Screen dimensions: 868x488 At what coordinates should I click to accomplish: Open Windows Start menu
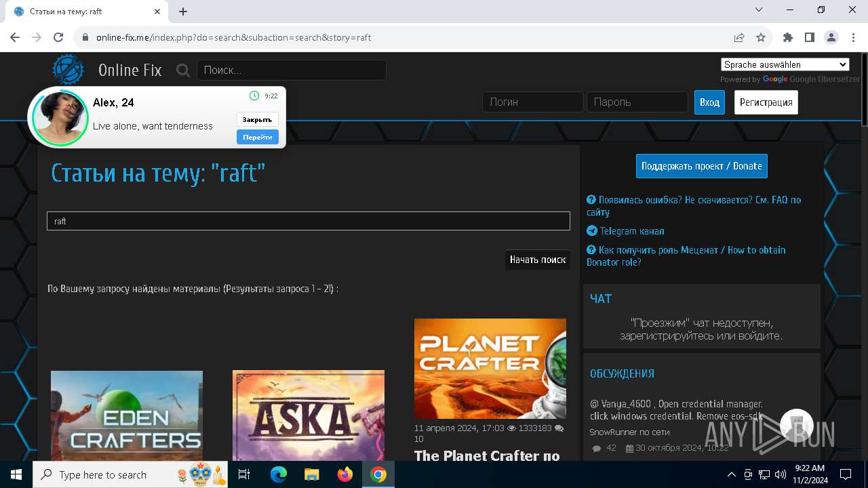pos(16,474)
